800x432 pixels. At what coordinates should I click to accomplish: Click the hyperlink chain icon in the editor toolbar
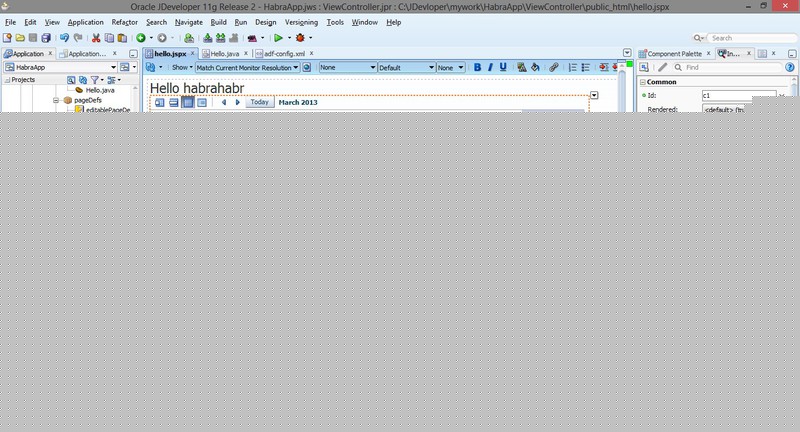tap(554, 67)
